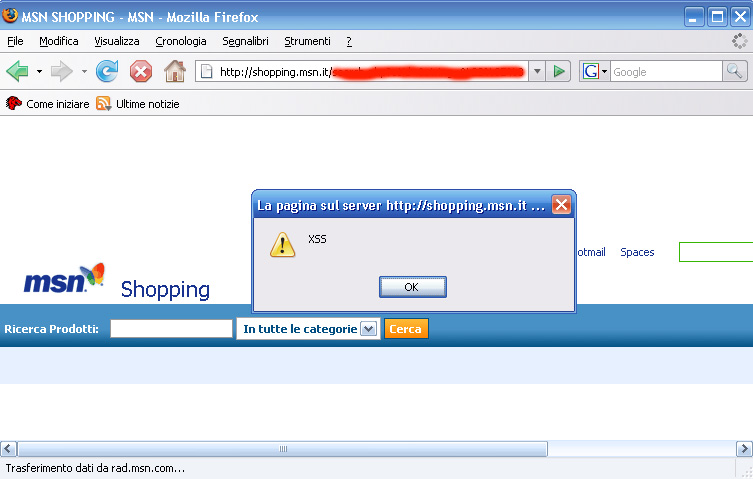
Task: Click the Ultime notizie feed icon
Action: tap(104, 103)
